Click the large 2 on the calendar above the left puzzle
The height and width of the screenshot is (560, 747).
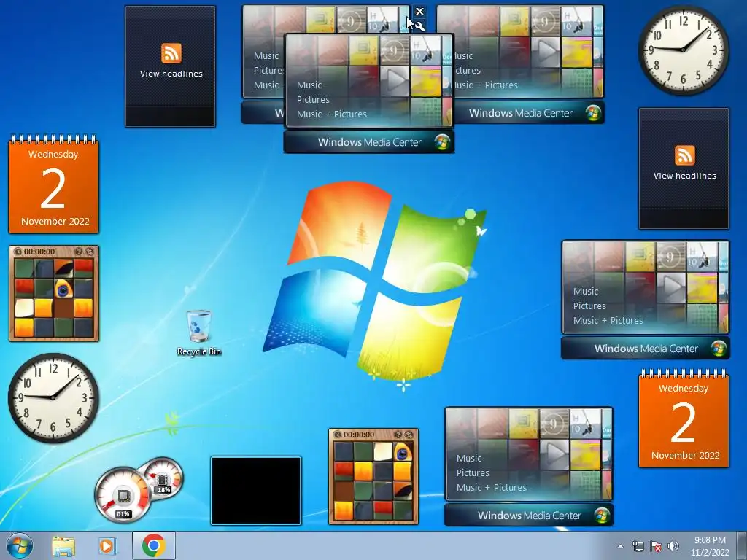click(x=53, y=189)
